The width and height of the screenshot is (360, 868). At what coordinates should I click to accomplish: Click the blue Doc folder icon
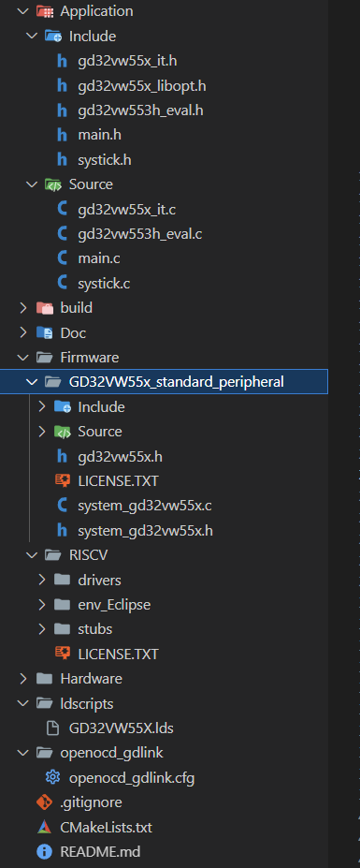44,332
